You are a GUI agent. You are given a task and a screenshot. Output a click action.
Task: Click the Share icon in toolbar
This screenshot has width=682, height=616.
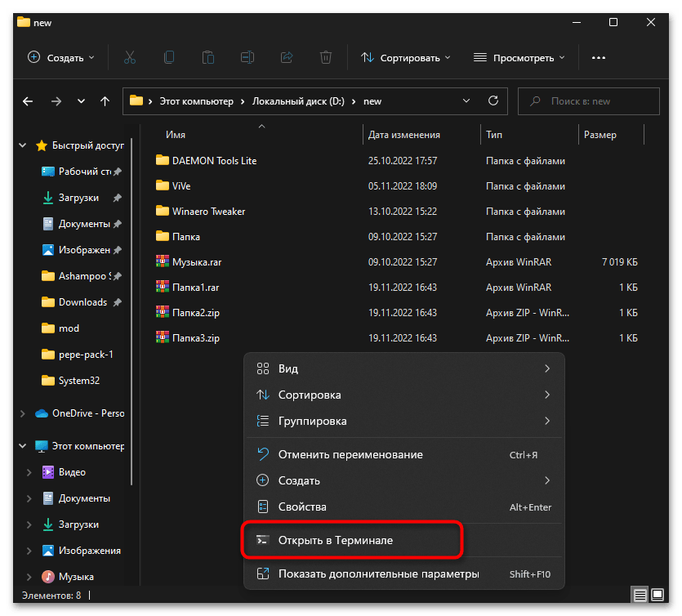pos(287,57)
